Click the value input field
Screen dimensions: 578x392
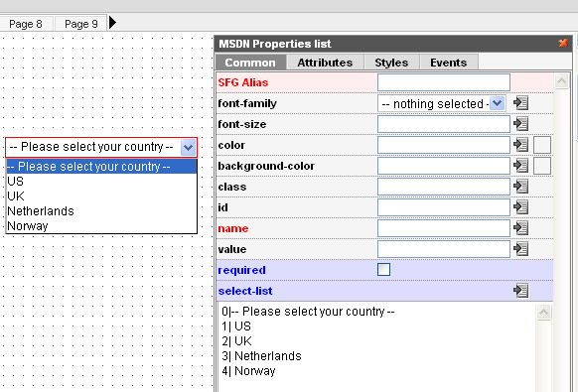444,249
